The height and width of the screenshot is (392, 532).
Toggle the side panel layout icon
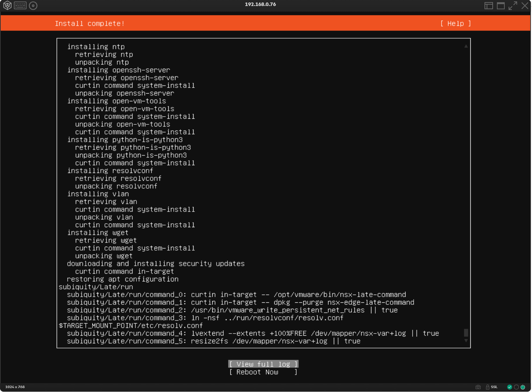click(488, 6)
